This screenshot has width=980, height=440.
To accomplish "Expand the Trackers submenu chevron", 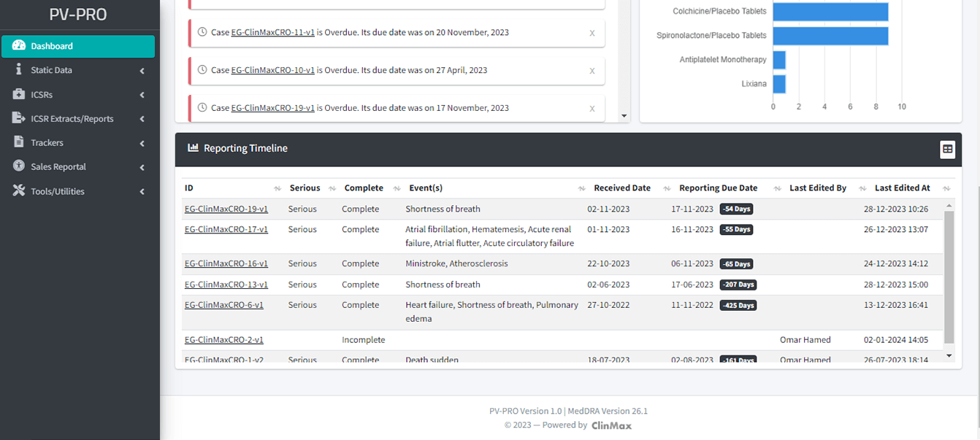I will coord(142,143).
